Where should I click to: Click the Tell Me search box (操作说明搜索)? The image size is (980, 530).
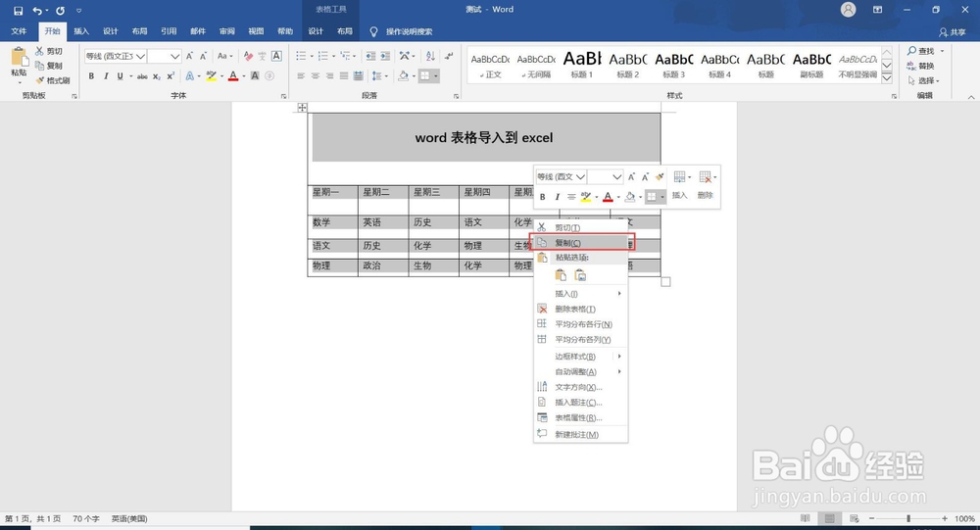401,31
